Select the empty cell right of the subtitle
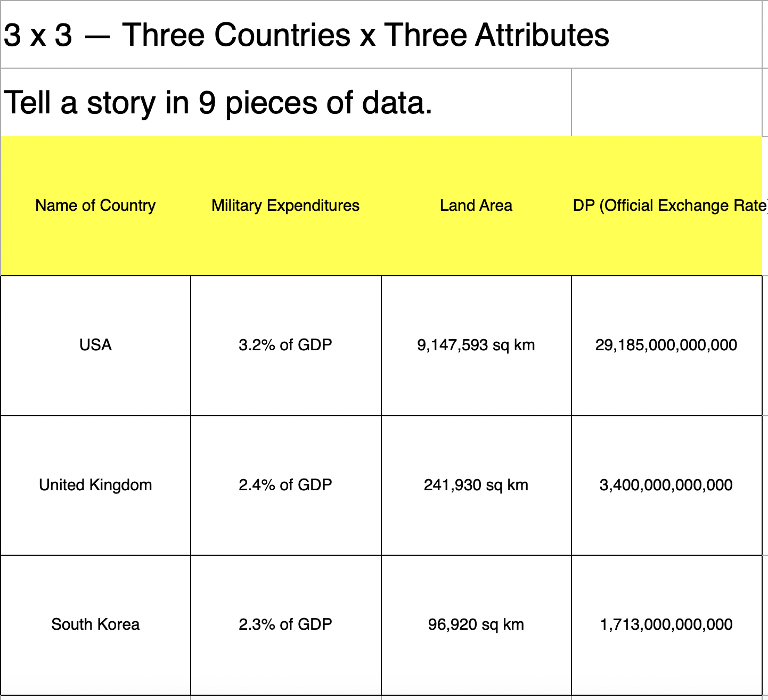 (x=666, y=102)
